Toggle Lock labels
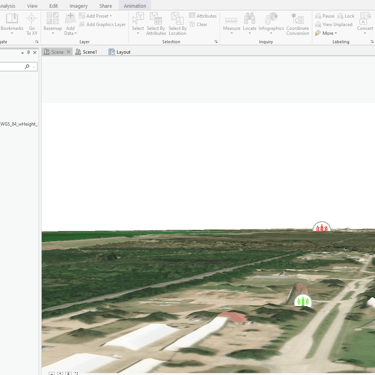375x375 pixels. pos(346,16)
